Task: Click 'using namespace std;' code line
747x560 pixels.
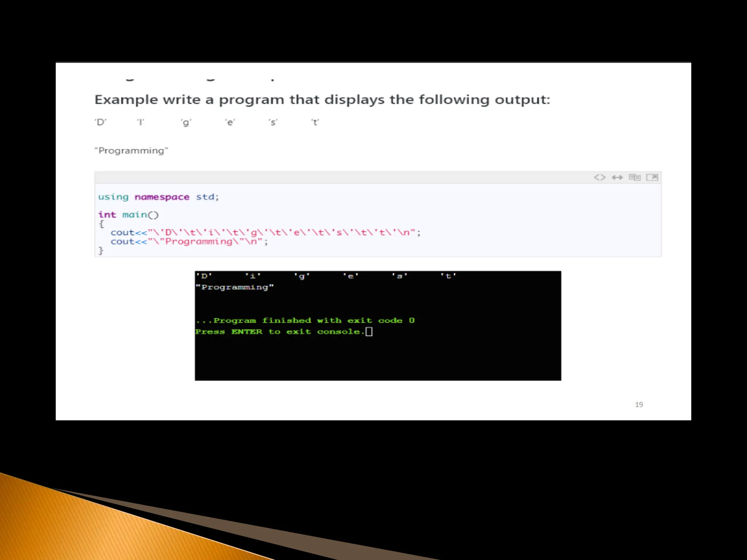Action: pyautogui.click(x=158, y=197)
